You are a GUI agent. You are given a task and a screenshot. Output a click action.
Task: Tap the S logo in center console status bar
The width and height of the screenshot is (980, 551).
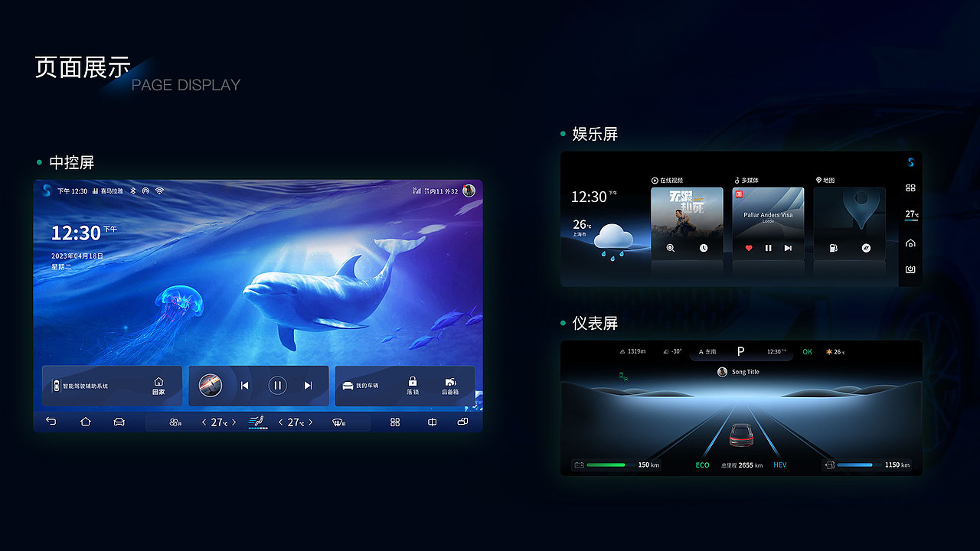(x=47, y=191)
